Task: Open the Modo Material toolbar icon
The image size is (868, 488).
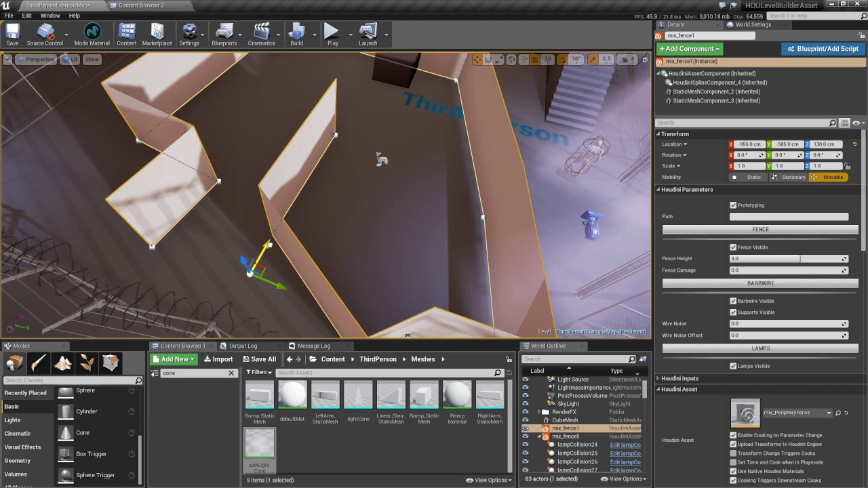Action: click(92, 34)
